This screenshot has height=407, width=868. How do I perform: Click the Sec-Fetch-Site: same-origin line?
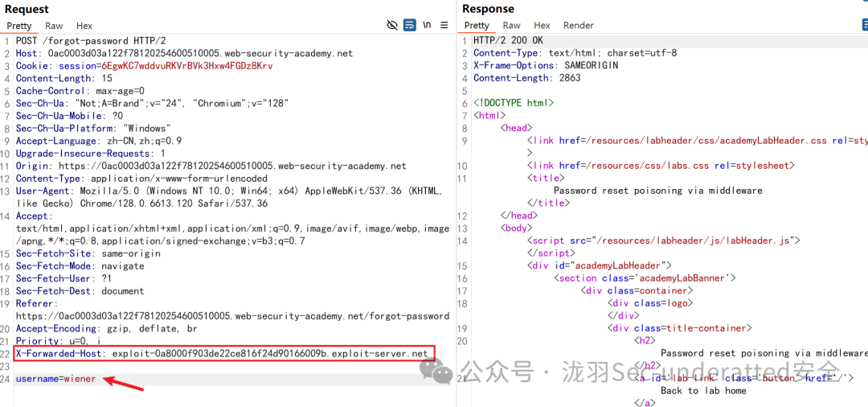point(88,253)
